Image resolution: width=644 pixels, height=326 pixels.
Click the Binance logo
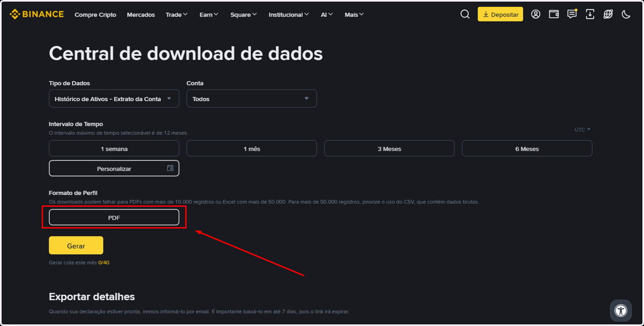[36, 15]
